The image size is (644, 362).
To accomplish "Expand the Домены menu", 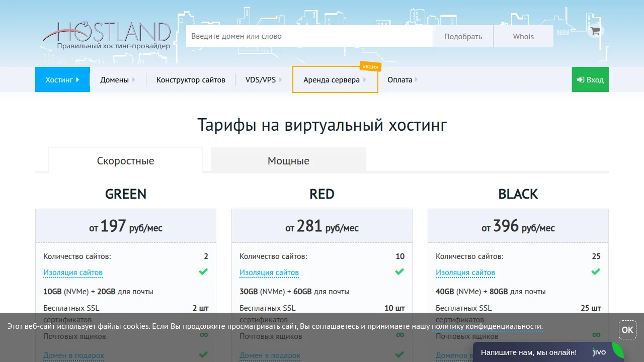I will [x=118, y=79].
